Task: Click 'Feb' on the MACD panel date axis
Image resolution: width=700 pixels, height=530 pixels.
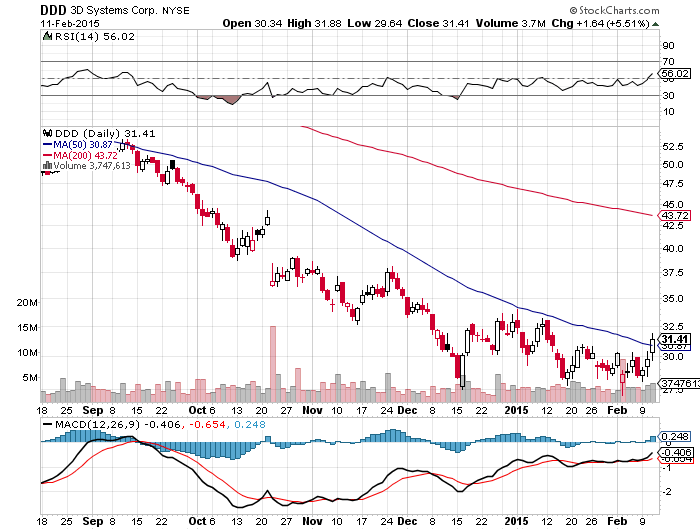Action: pos(617,521)
